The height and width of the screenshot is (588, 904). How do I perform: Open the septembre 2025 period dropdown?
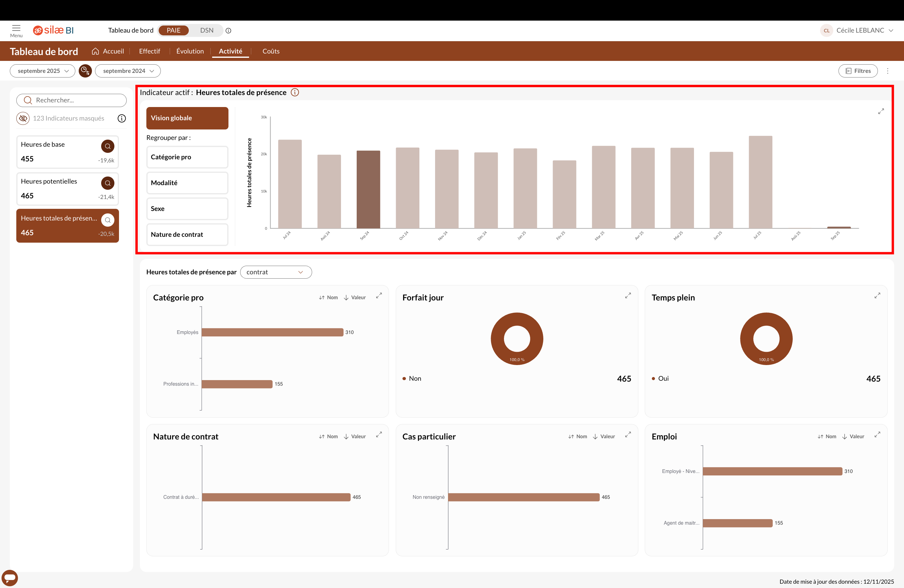[x=42, y=71]
